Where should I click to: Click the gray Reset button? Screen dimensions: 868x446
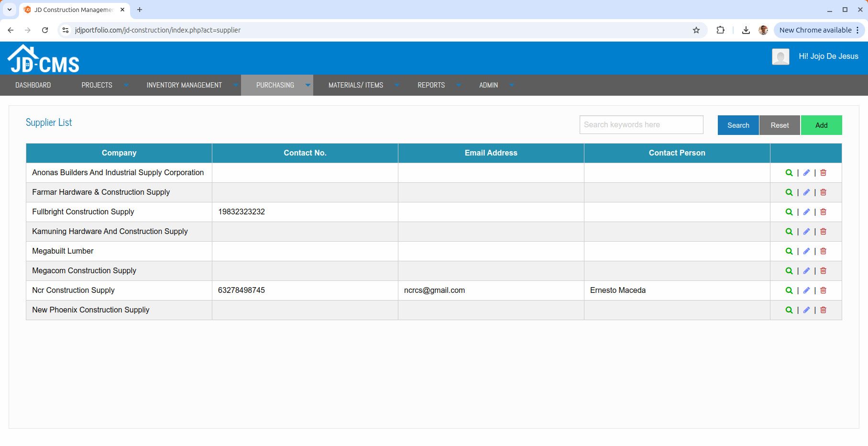(x=780, y=125)
